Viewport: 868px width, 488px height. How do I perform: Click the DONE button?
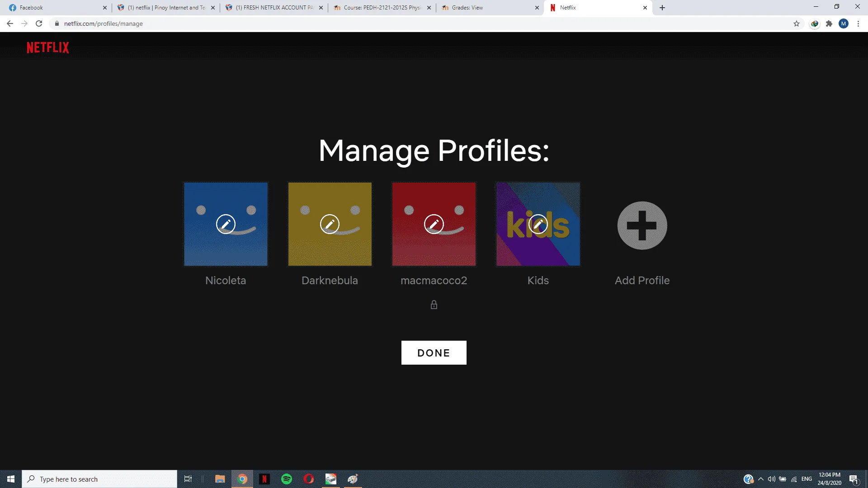[434, 352]
